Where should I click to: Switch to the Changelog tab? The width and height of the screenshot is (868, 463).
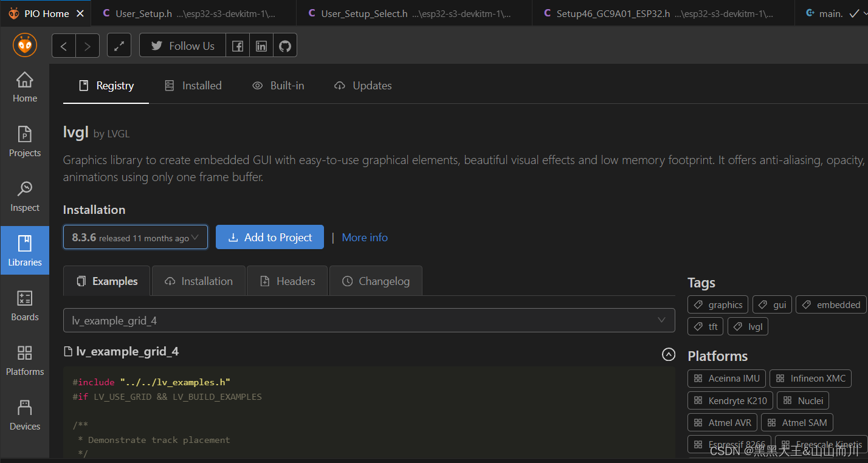(x=376, y=281)
